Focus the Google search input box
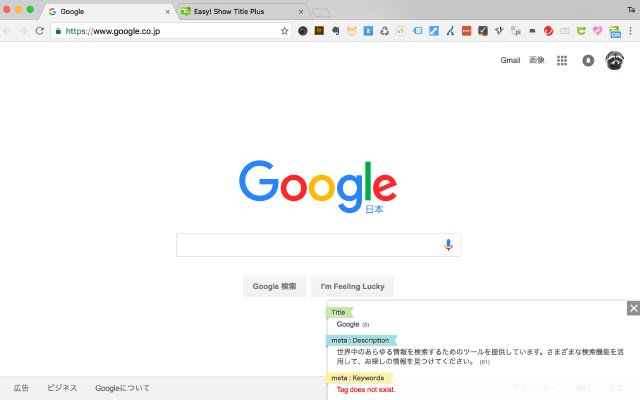640x400 pixels. pyautogui.click(x=318, y=245)
